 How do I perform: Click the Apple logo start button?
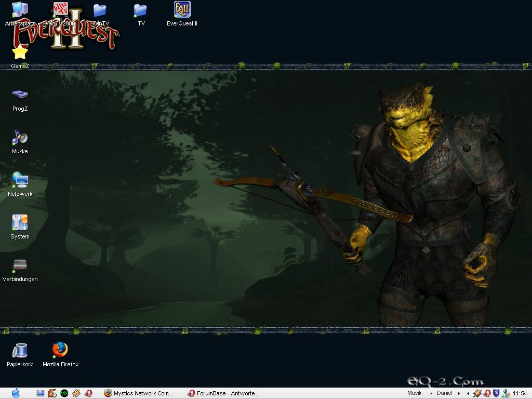[16, 393]
